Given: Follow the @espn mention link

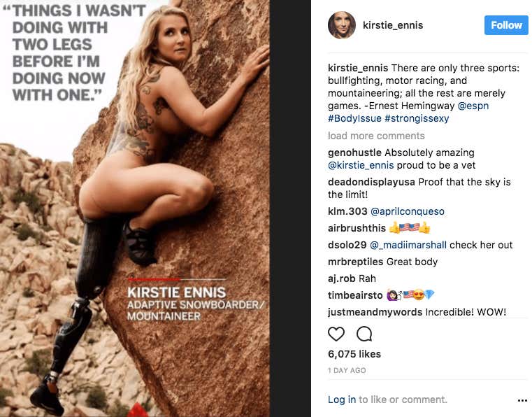Looking at the screenshot, I should click(473, 106).
